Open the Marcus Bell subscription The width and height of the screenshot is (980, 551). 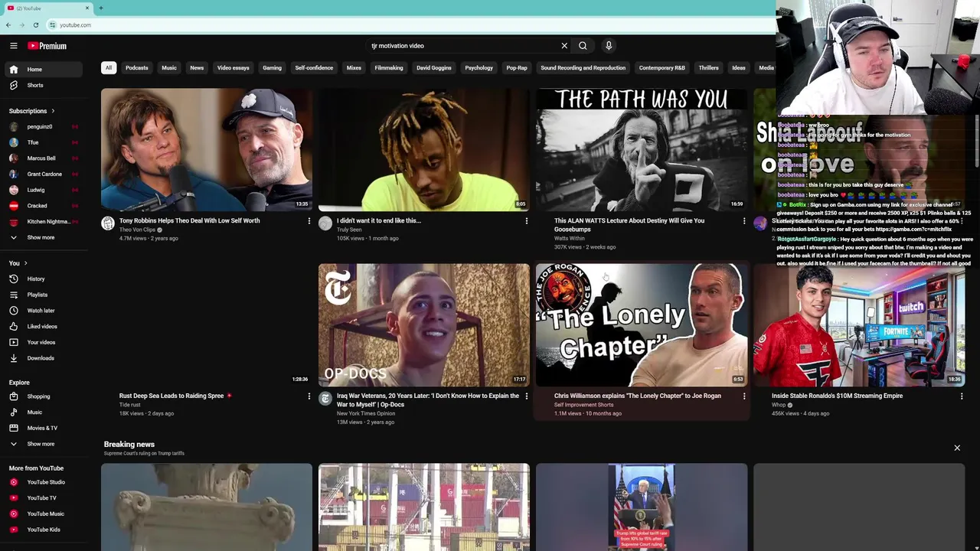point(45,158)
